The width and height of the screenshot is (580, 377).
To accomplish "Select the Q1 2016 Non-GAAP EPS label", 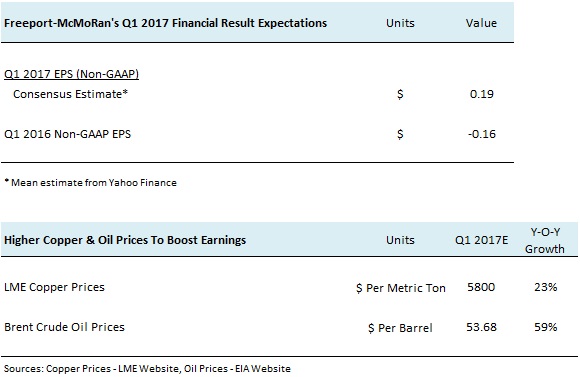I will [x=67, y=134].
